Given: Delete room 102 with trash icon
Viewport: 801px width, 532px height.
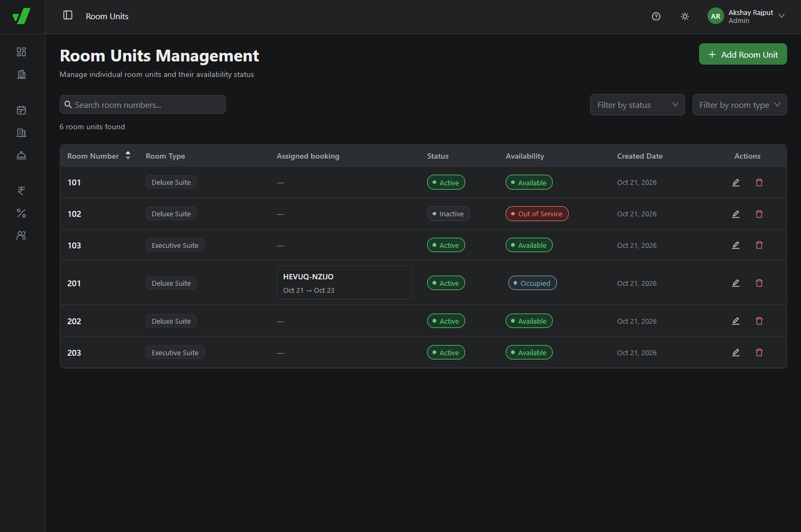Looking at the screenshot, I should coord(759,214).
